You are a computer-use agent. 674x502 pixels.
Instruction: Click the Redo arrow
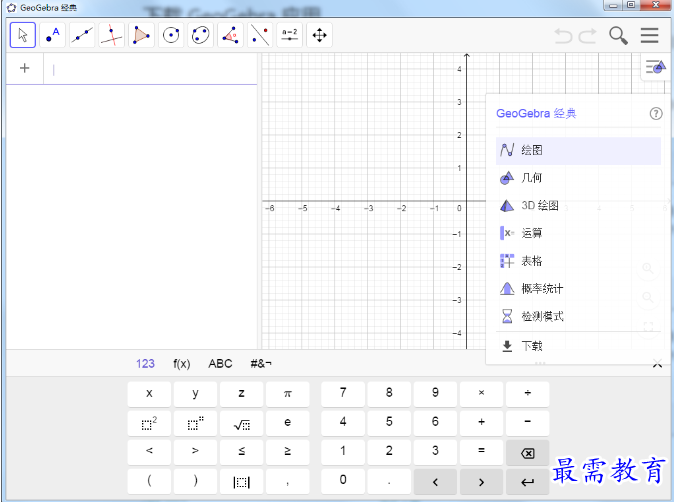coord(588,36)
